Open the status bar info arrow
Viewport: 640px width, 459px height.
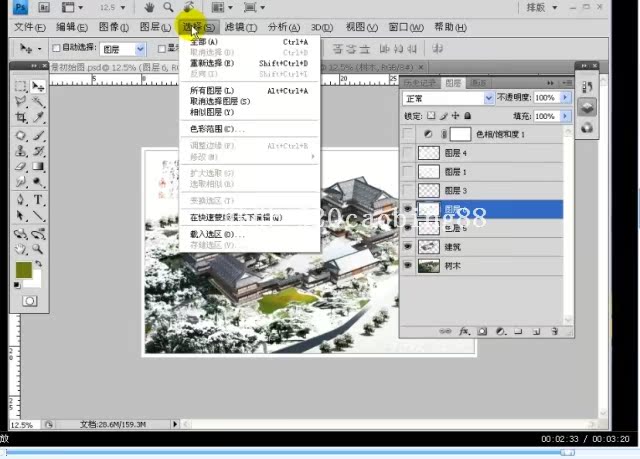pos(175,424)
